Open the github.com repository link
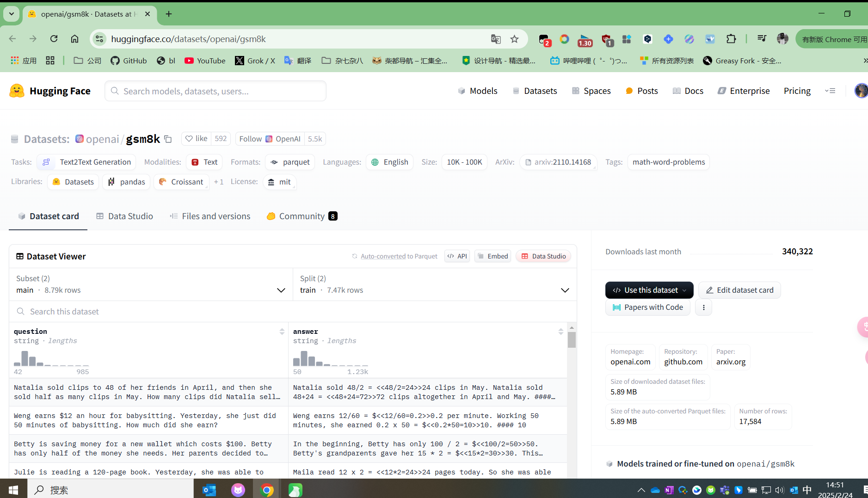 tap(683, 362)
